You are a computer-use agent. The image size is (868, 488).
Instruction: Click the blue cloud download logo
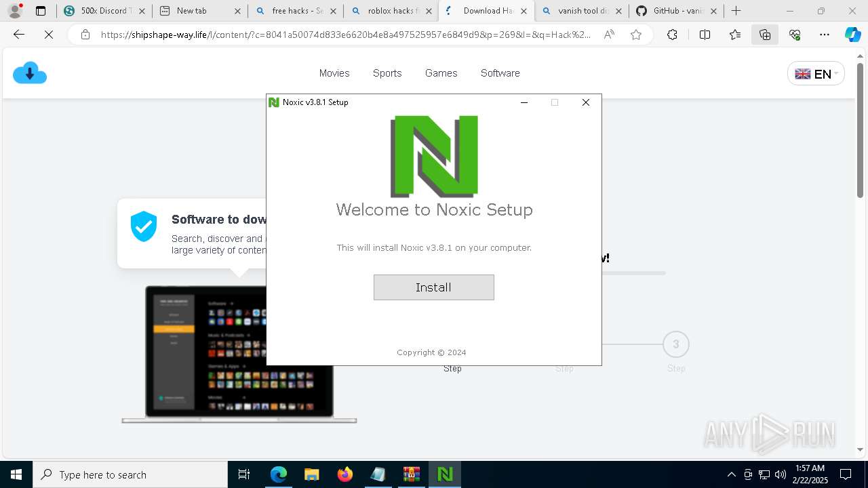pyautogui.click(x=30, y=73)
